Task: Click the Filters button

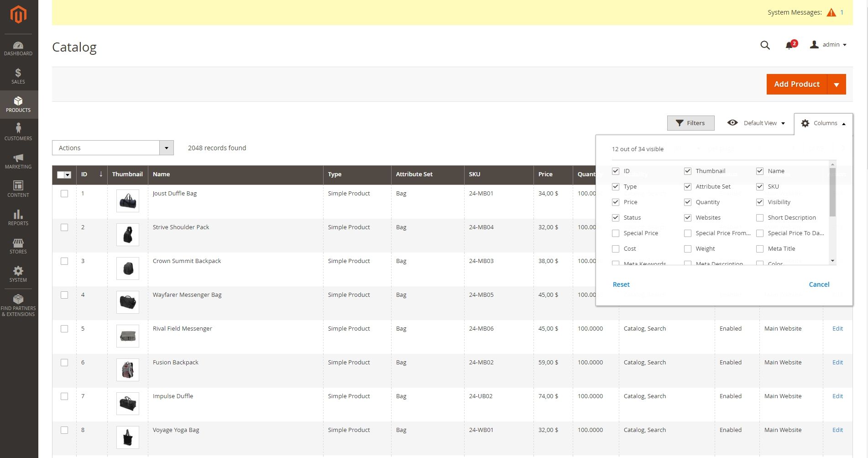Action: point(690,123)
